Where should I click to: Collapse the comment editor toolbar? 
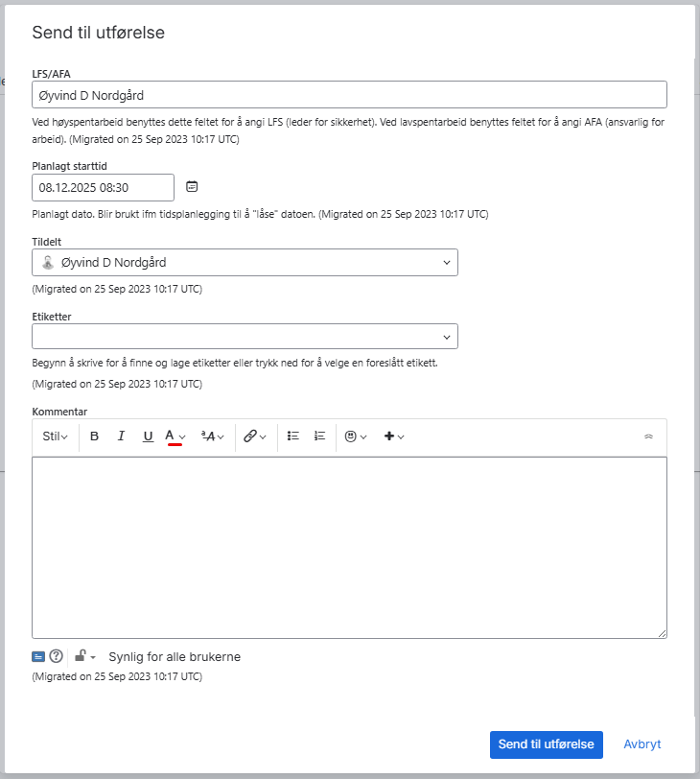(648, 437)
